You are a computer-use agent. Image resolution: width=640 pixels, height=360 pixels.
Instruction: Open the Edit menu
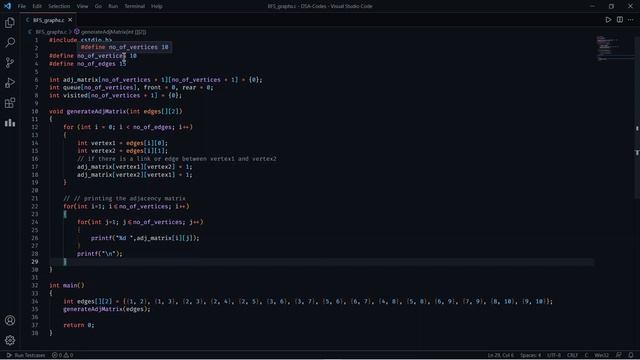click(x=37, y=6)
